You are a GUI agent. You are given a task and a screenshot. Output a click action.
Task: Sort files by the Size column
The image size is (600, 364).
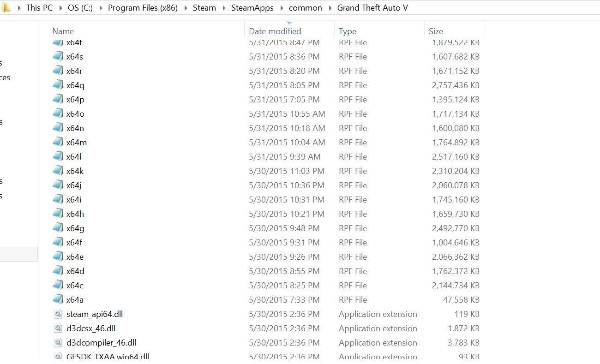pos(436,31)
